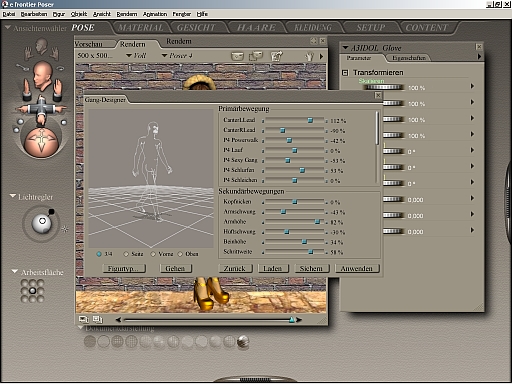The height and width of the screenshot is (384, 512).
Task: Click the animation frame slider marker
Action: [x=292, y=320]
